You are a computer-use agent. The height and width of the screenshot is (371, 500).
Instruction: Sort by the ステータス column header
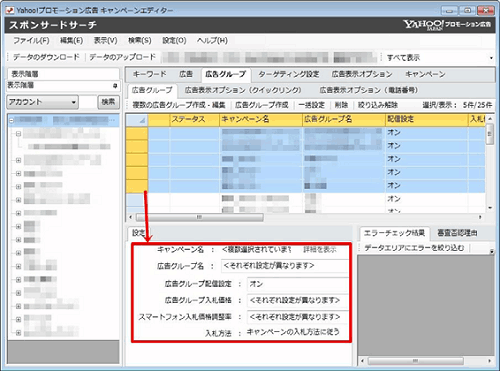[x=195, y=120]
